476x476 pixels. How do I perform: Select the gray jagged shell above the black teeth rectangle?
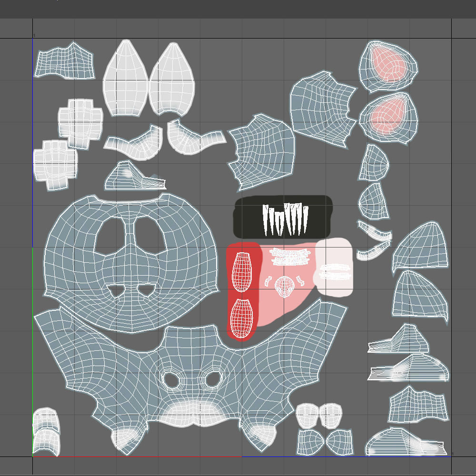click(261, 152)
